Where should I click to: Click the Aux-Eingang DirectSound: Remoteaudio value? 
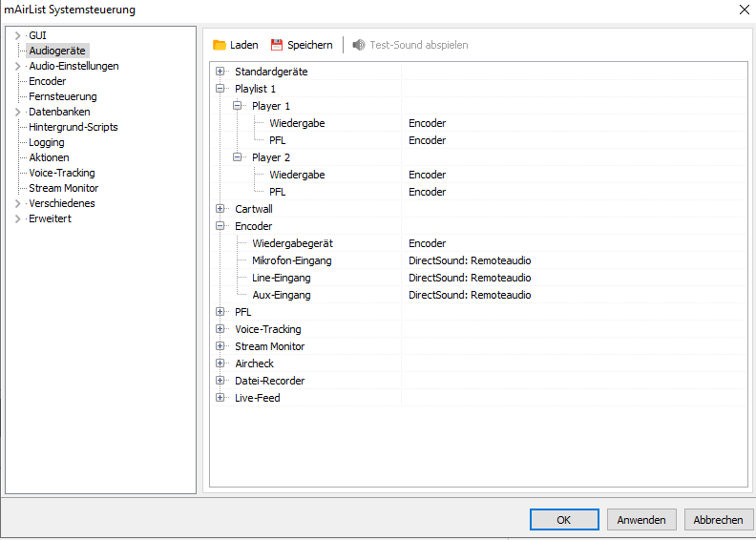470,295
